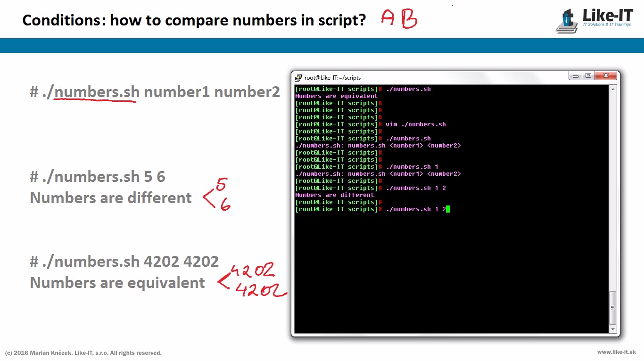Click the terminal scrollbar up arrow
Viewport: 644px width, 361px height.
point(613,89)
